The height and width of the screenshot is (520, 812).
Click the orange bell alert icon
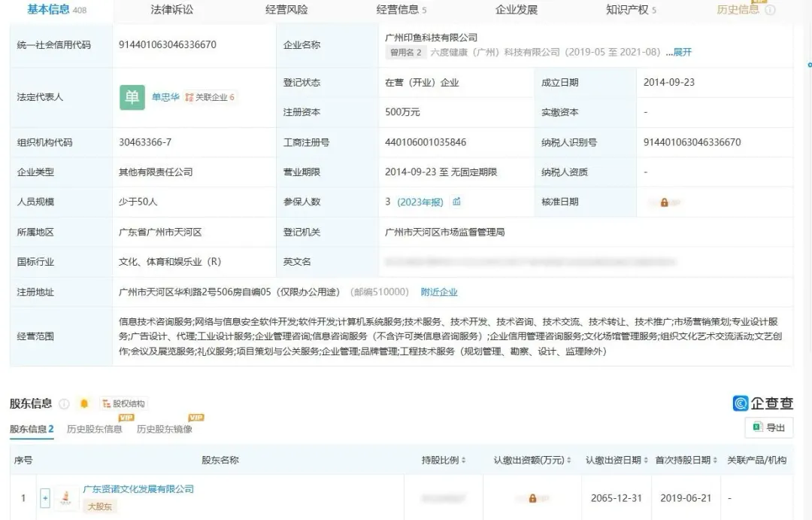pos(84,403)
